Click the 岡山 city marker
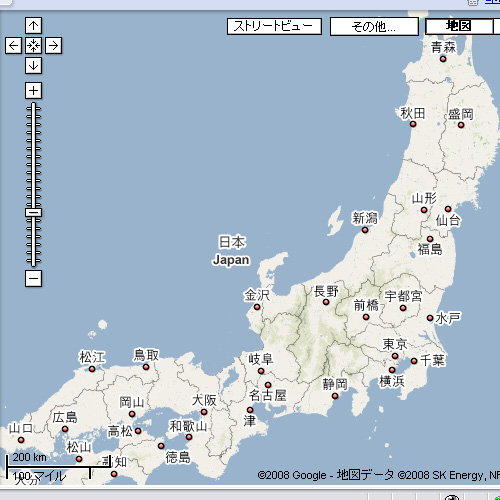Viewport: 500px width, 500px height. pyautogui.click(x=132, y=414)
